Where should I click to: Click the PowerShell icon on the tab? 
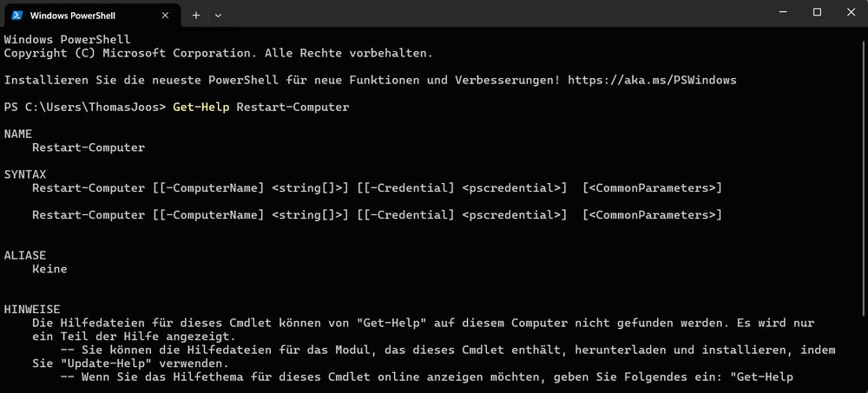(x=17, y=15)
